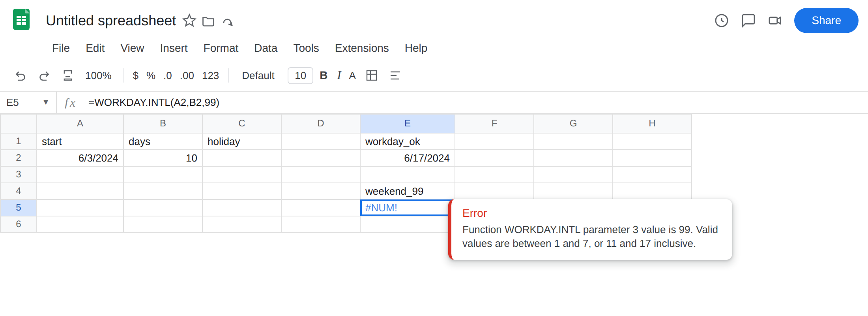Format selection as currency
The width and height of the screenshot is (868, 316).
(135, 75)
